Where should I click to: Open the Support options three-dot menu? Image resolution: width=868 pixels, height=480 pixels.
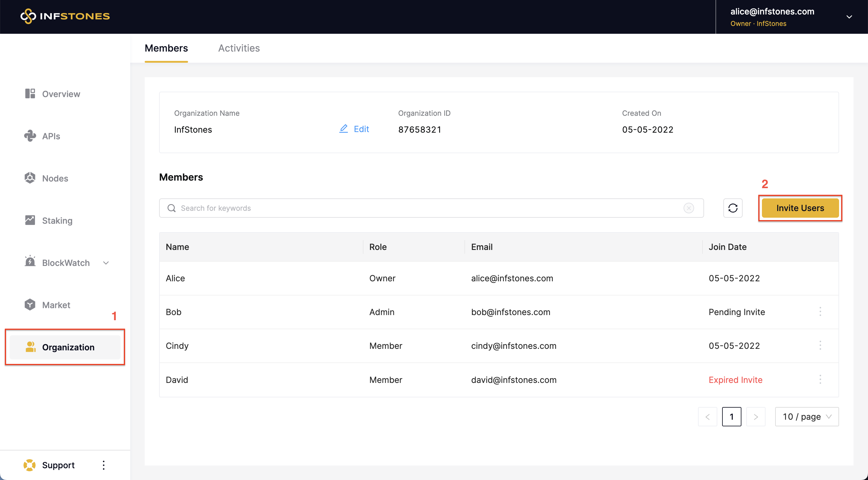(x=103, y=465)
